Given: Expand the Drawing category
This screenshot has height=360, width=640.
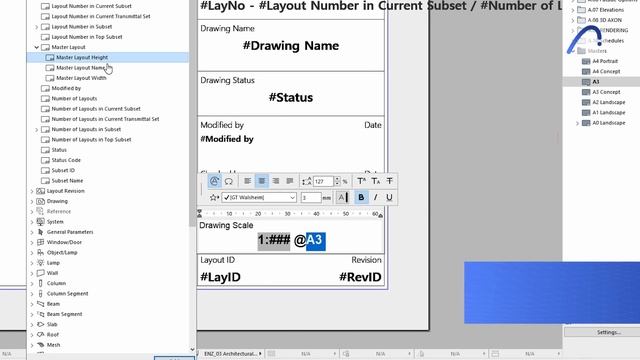Looking at the screenshot, I should [32, 201].
